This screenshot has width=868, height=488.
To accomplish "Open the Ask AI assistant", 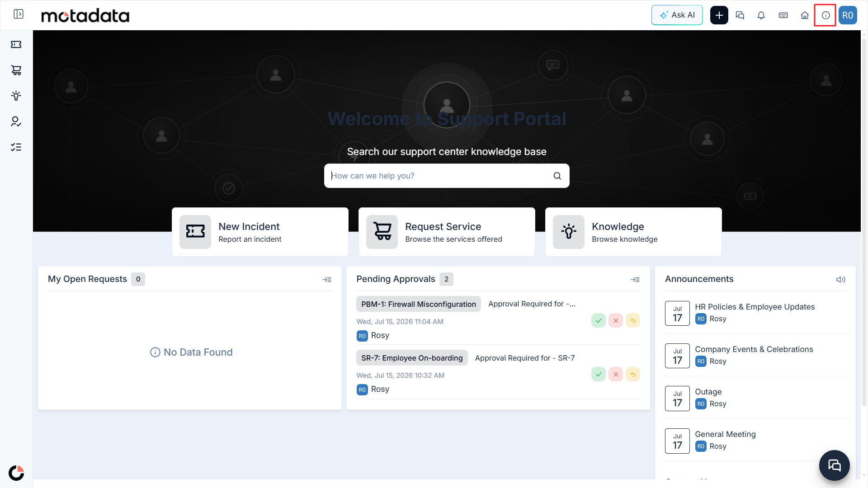I will click(677, 15).
